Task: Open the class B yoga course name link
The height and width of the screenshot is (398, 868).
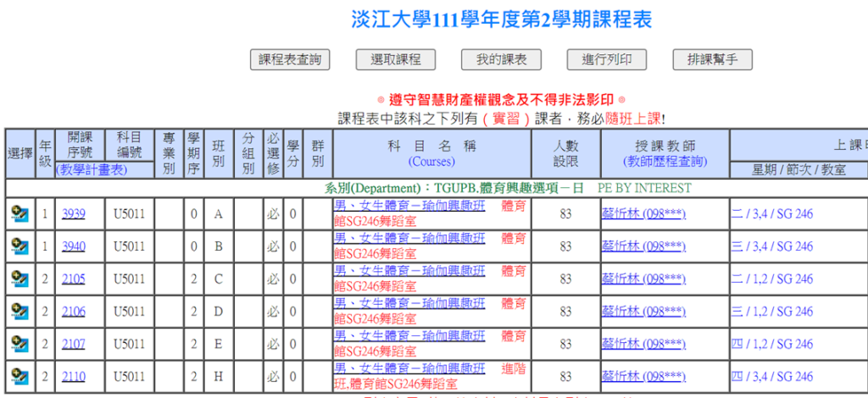Action: click(x=409, y=239)
